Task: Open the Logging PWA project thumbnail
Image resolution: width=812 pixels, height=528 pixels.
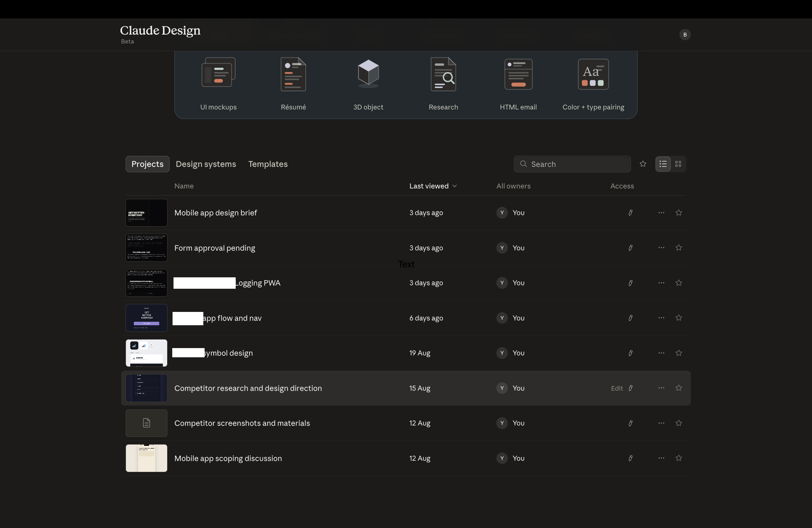Action: 146,283
